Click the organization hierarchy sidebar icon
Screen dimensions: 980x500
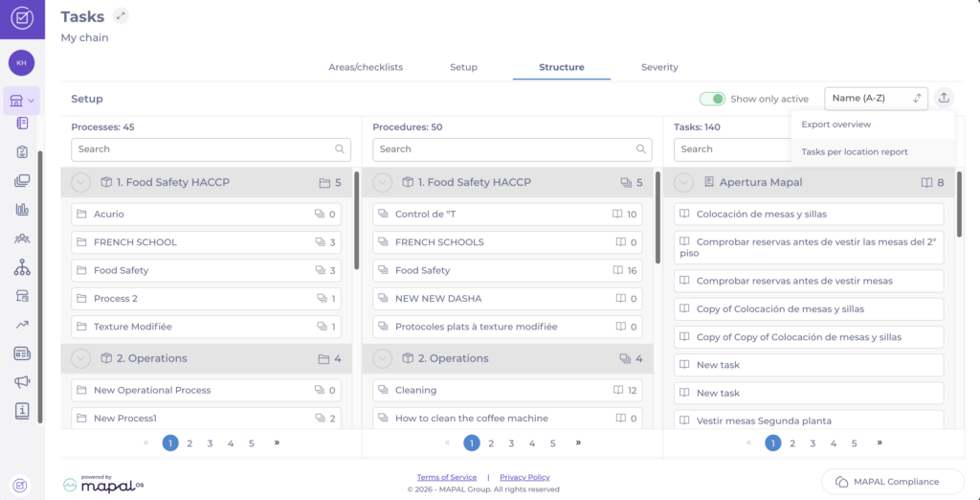pyautogui.click(x=22, y=267)
